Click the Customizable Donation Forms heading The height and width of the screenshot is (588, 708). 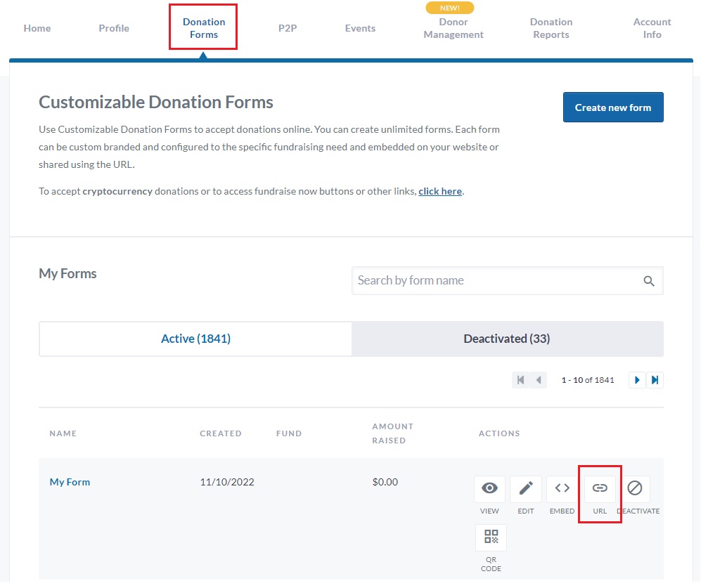(157, 103)
